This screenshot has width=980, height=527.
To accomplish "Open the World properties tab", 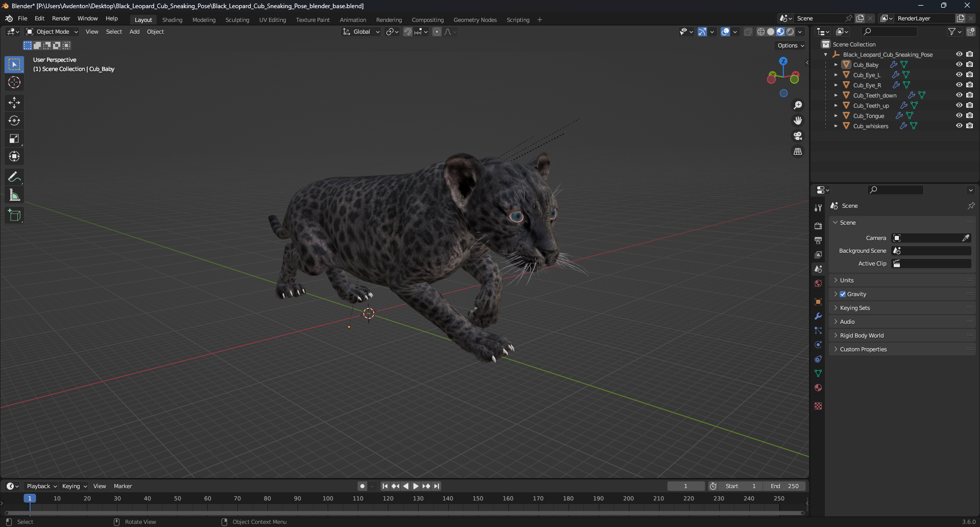I will (818, 283).
